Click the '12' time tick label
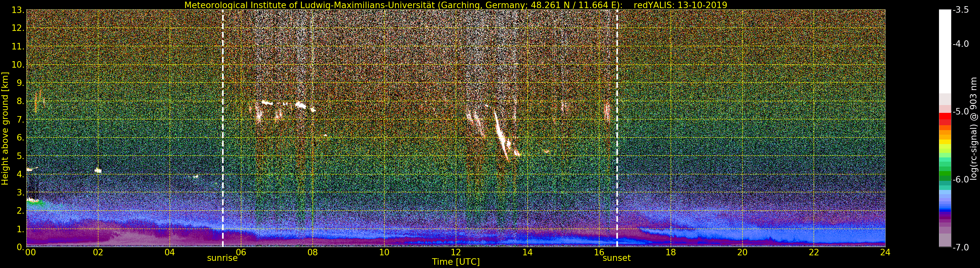 456,252
